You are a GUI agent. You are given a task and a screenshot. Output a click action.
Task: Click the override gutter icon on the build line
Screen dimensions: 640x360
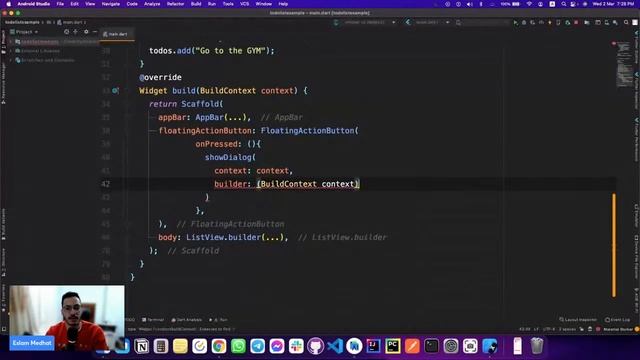coord(115,91)
